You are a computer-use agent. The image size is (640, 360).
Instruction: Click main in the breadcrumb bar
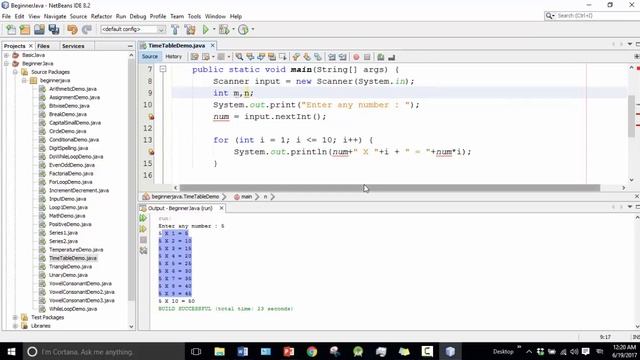tap(246, 197)
